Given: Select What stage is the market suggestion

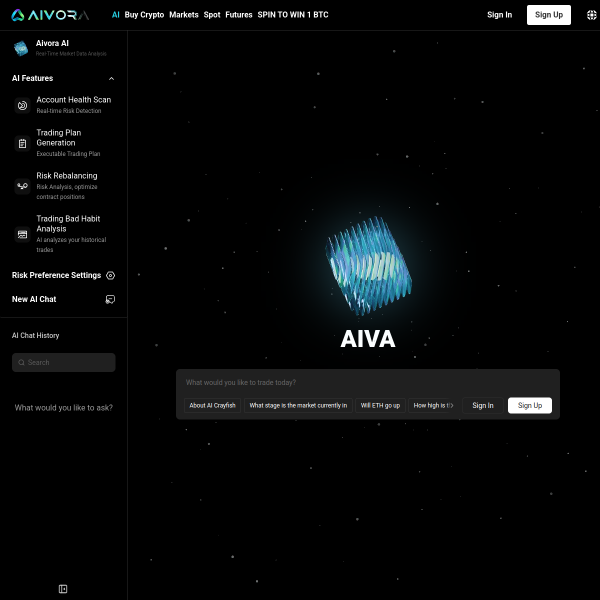Looking at the screenshot, I should [298, 406].
